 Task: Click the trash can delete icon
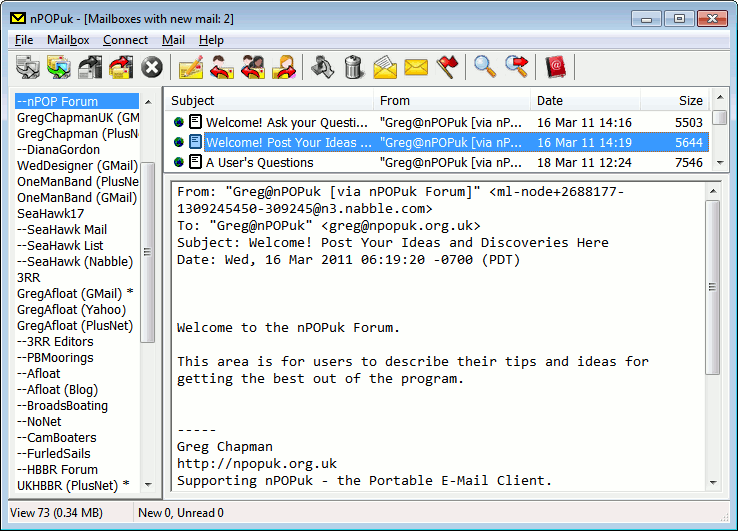coord(354,67)
